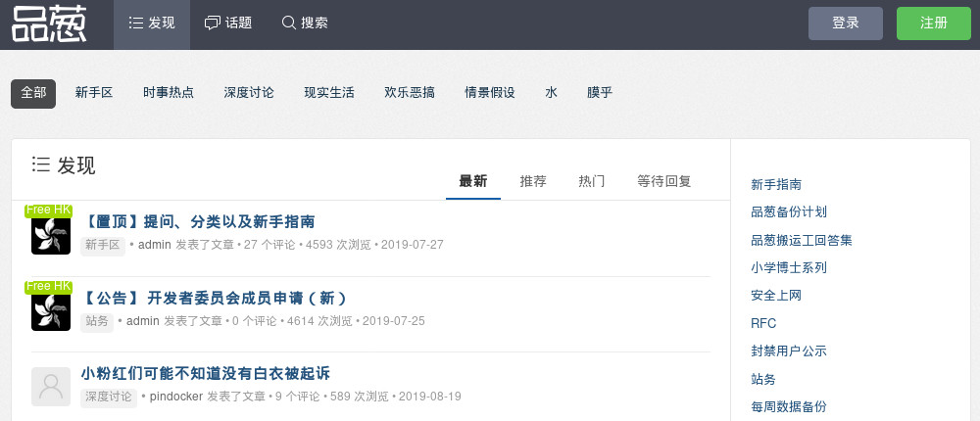Click the 登录 button
This screenshot has height=421, width=980.
846,23
